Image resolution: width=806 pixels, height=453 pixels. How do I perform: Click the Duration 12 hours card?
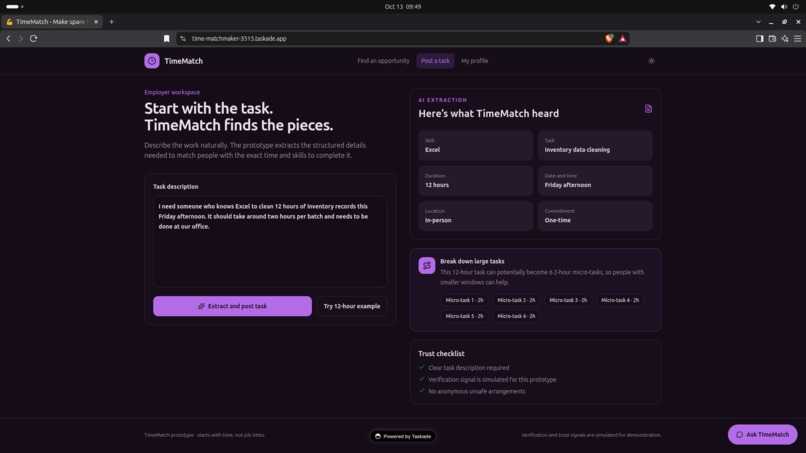coord(475,180)
